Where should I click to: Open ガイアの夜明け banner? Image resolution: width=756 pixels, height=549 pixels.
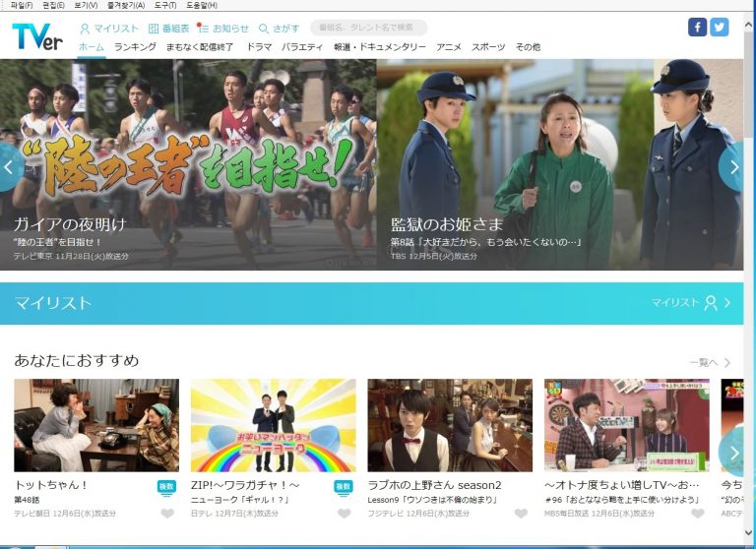(188, 164)
